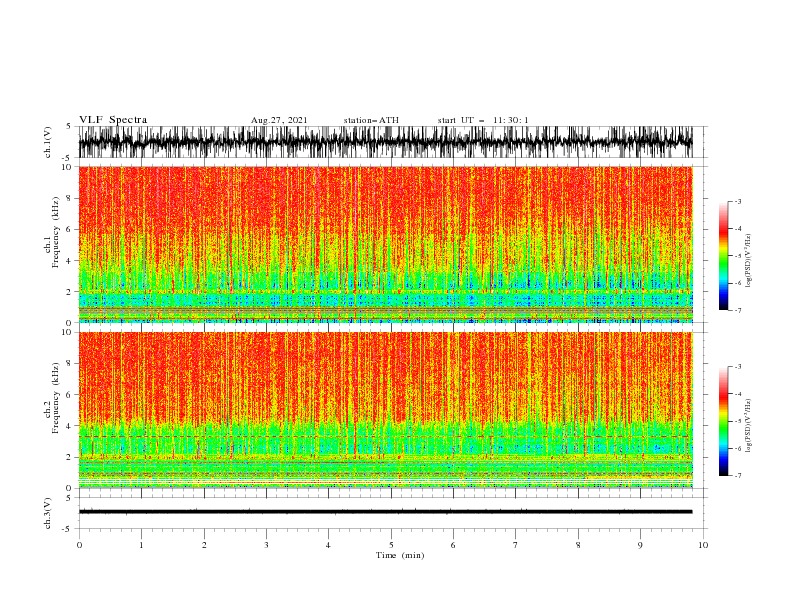Click the time axis tick label '0'
This screenshot has height=612, width=792.
(x=79, y=545)
